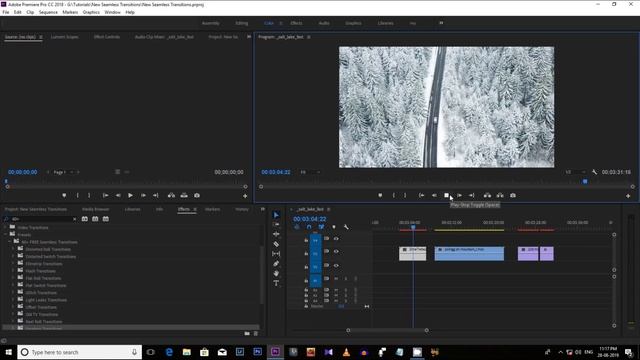The image size is (640, 360).
Task: Click Mark Out in Program monitor
Action: (x=405, y=196)
